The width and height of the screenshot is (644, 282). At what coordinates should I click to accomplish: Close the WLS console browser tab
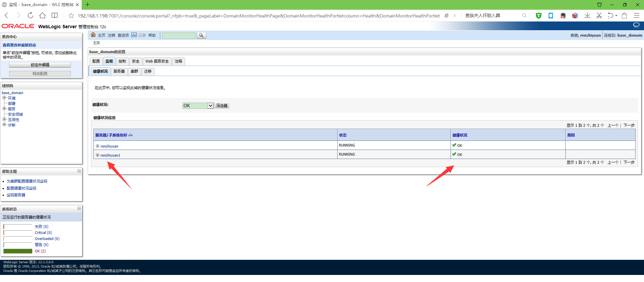click(77, 5)
